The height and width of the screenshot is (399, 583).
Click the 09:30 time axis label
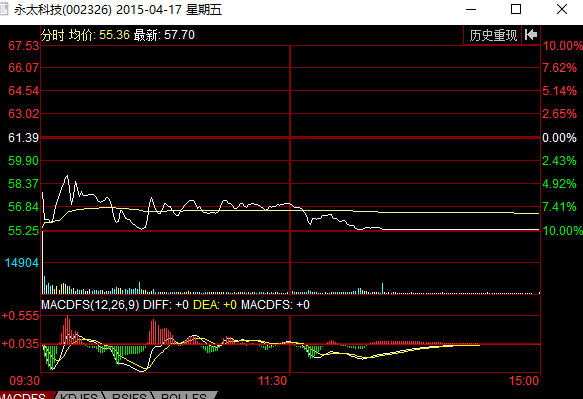pyautogui.click(x=25, y=381)
